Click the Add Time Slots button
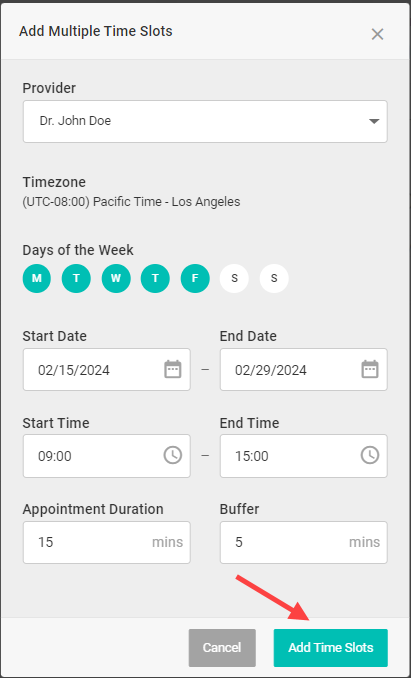Screen dimensions: 411x678 pos(331,648)
